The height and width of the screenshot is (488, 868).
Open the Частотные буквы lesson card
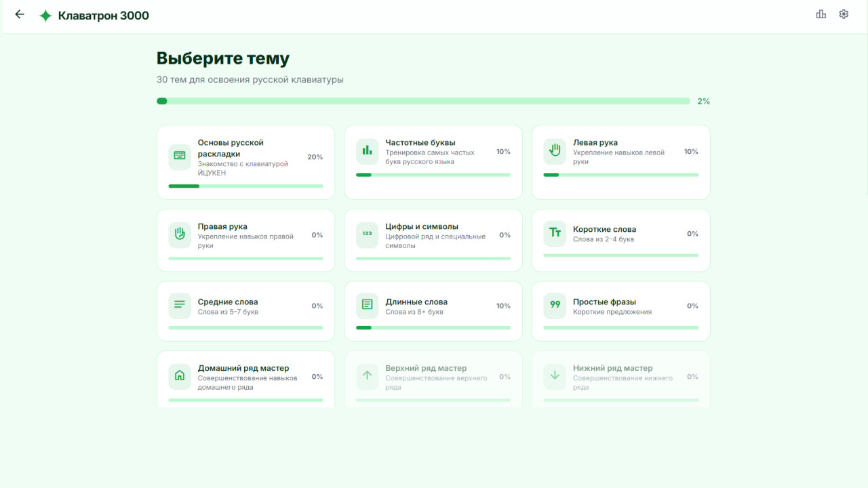[x=433, y=162]
